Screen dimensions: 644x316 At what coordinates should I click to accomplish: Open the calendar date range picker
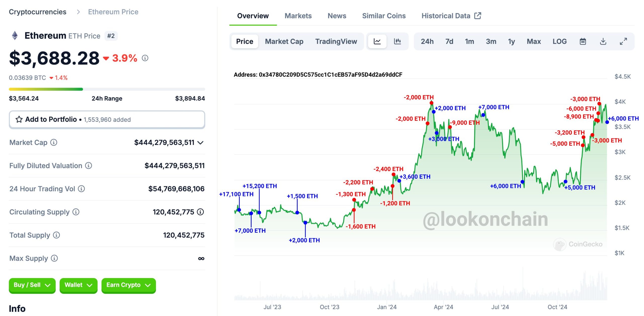coord(583,41)
